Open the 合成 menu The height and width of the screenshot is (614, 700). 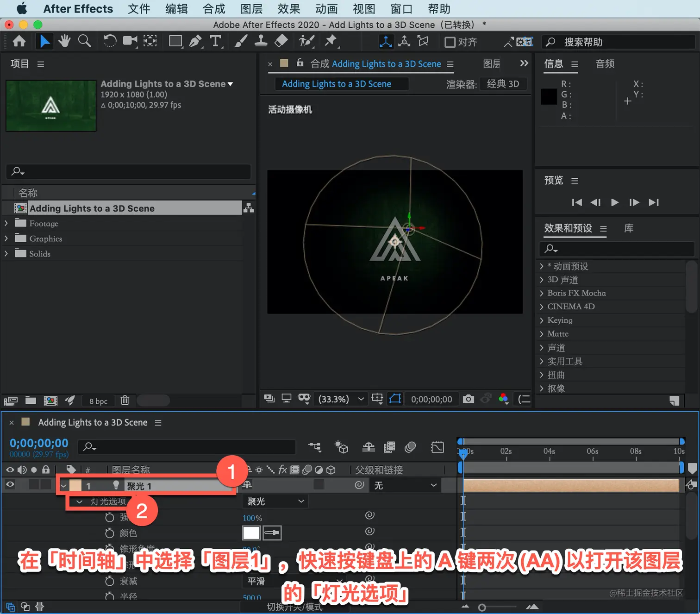214,9
